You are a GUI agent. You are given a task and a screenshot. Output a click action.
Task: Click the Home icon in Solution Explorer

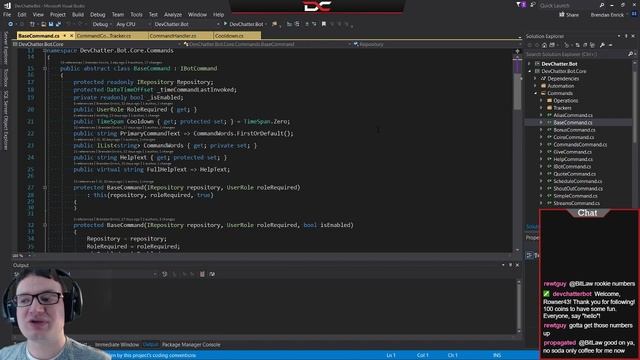(544, 45)
